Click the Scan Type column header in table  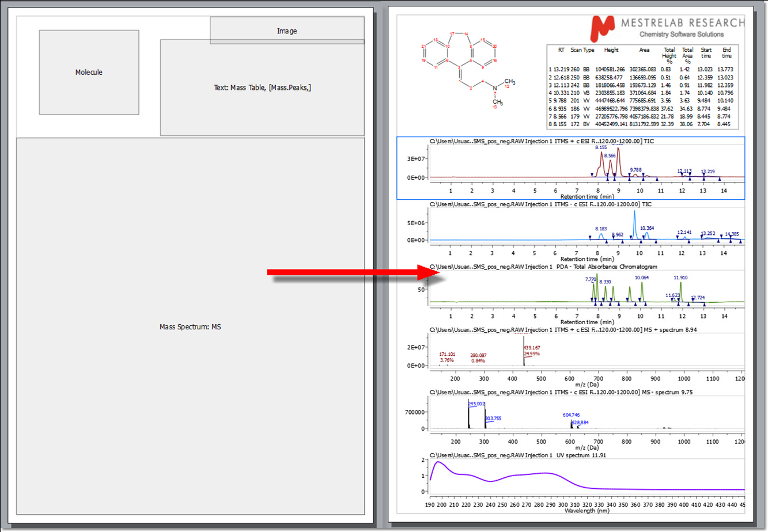582,50
